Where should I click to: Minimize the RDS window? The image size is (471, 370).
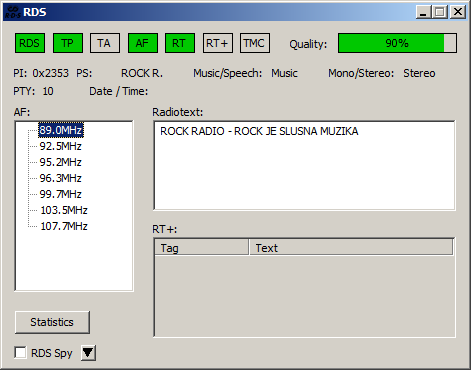tap(424, 12)
